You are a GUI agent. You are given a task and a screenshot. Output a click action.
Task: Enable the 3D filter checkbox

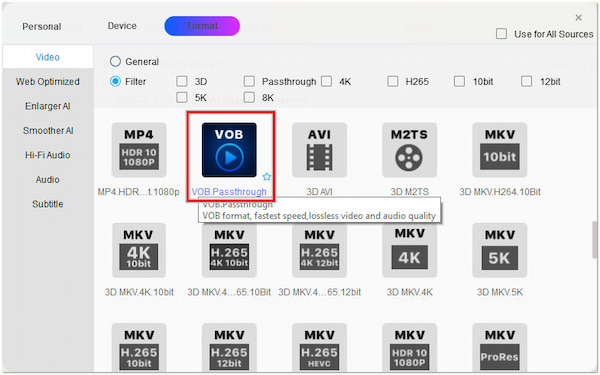tap(182, 82)
